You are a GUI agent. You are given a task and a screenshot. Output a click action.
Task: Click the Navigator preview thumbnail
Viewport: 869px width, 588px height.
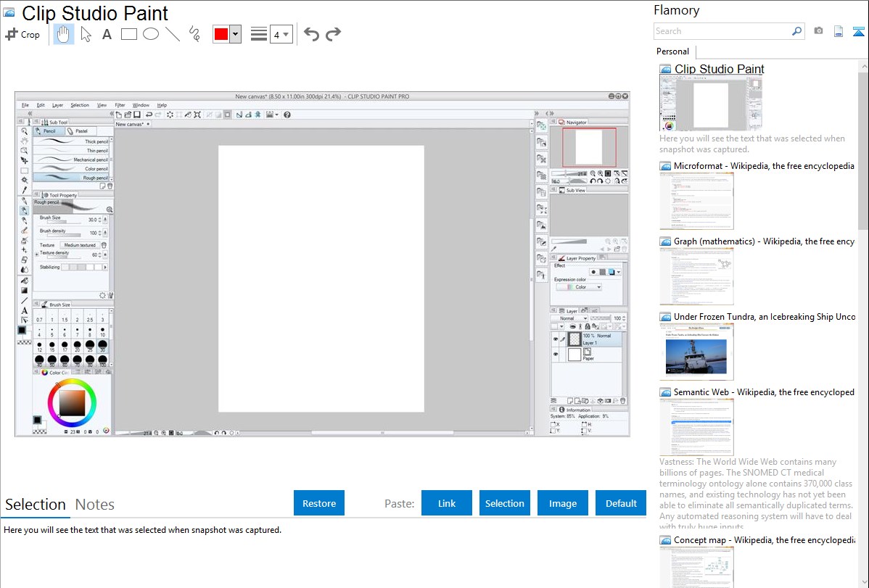tap(588, 147)
